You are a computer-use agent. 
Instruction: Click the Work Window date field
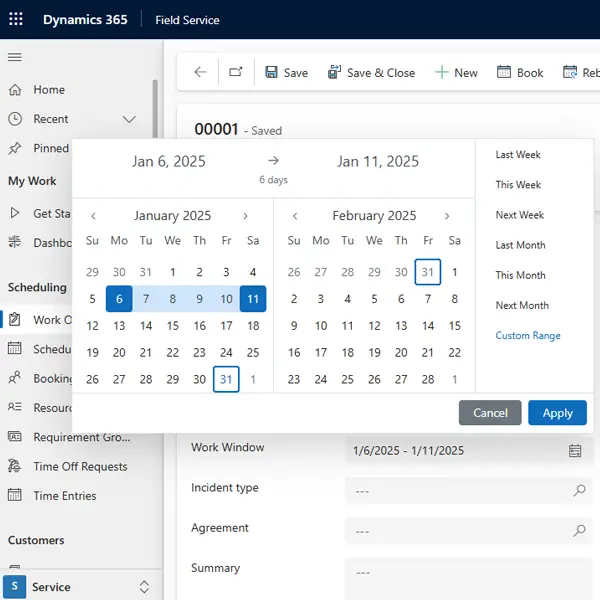pos(469,451)
